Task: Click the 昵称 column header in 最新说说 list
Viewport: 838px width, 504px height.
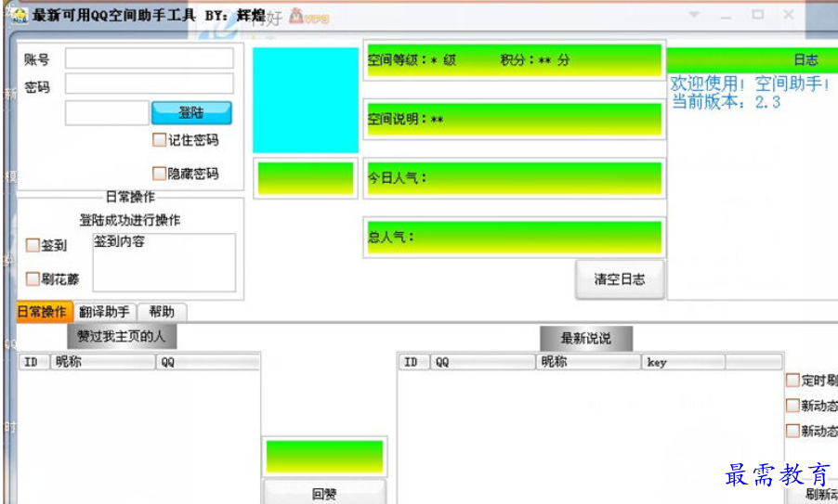Action: pyautogui.click(x=588, y=362)
